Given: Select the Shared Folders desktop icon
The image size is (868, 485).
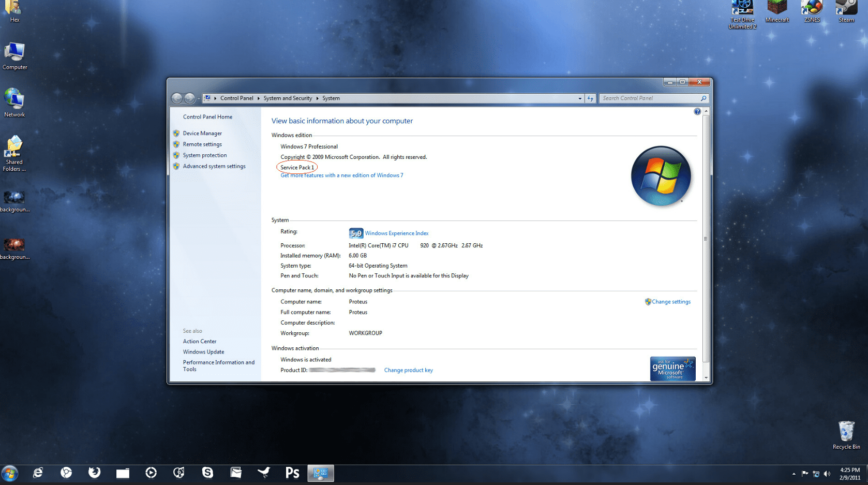Looking at the screenshot, I should coord(14,154).
